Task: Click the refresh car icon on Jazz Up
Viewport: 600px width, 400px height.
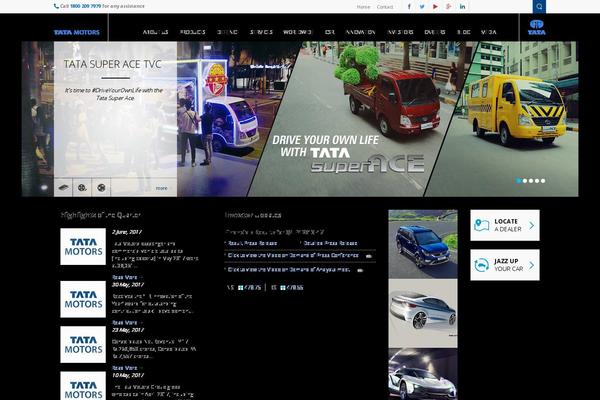Action: click(x=481, y=265)
